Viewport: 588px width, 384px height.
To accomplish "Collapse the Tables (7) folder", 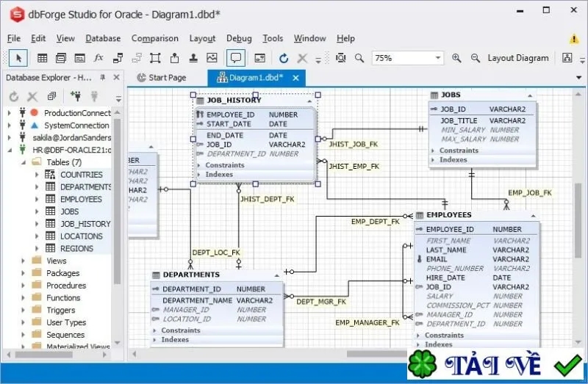I will click(24, 162).
